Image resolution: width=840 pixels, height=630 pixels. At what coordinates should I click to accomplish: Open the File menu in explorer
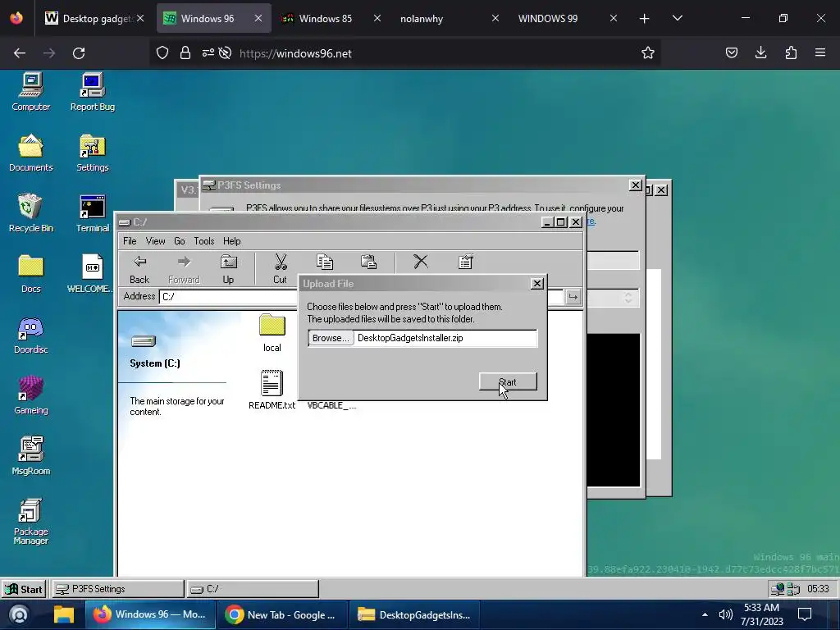tap(130, 241)
